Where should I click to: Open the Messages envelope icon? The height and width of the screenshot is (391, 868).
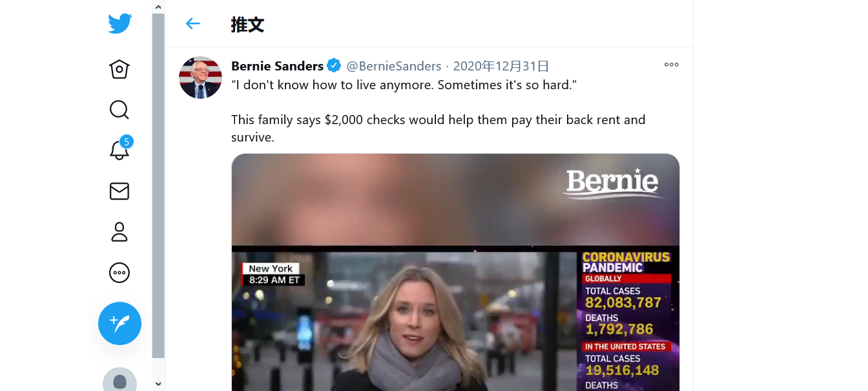119,191
